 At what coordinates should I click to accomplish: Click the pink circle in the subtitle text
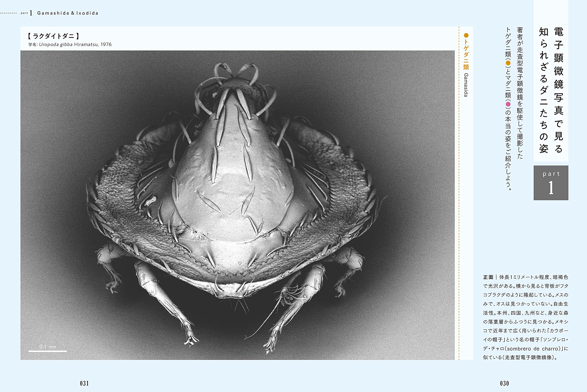tap(508, 104)
